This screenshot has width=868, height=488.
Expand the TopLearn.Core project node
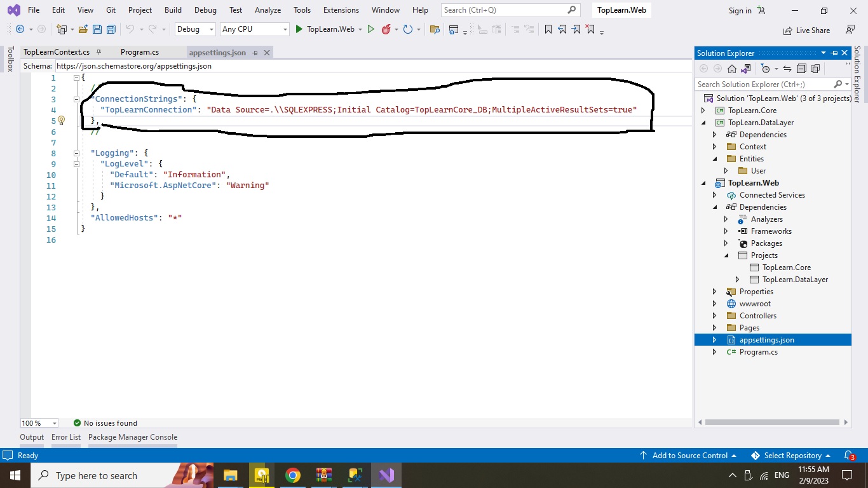point(703,111)
